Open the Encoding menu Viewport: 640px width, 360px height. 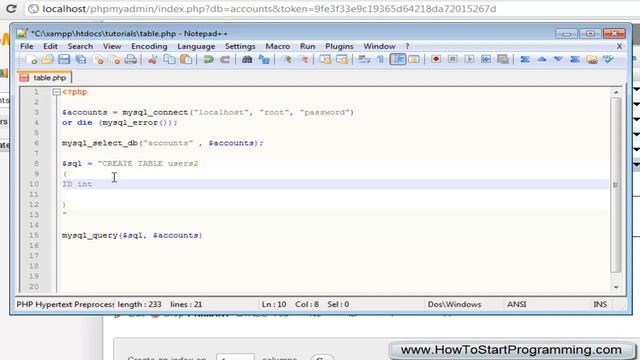tap(149, 46)
